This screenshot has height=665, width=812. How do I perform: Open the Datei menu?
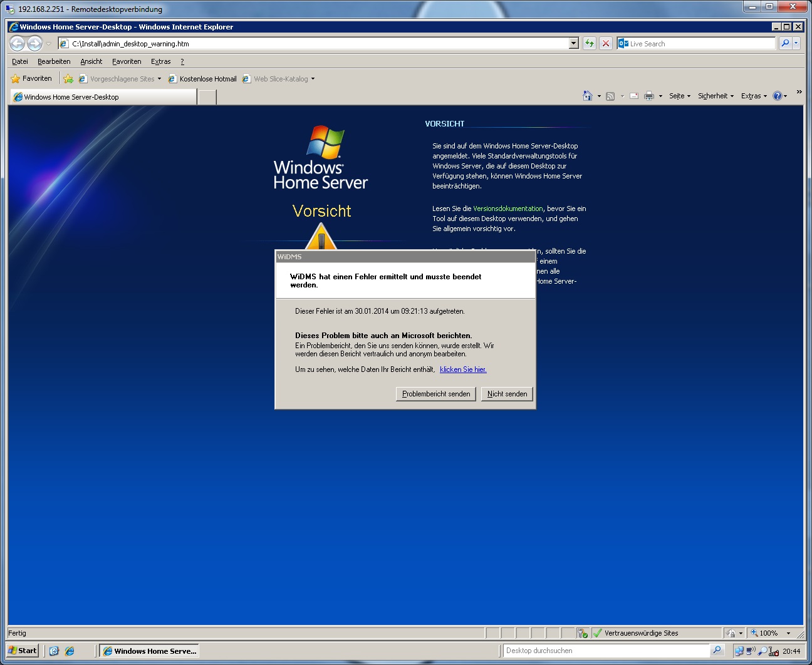coord(20,61)
